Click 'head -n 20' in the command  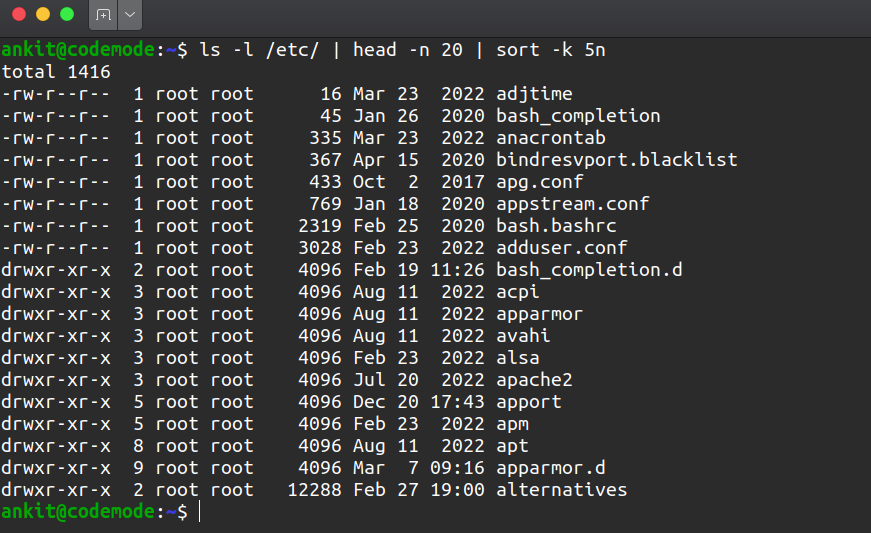coord(408,50)
